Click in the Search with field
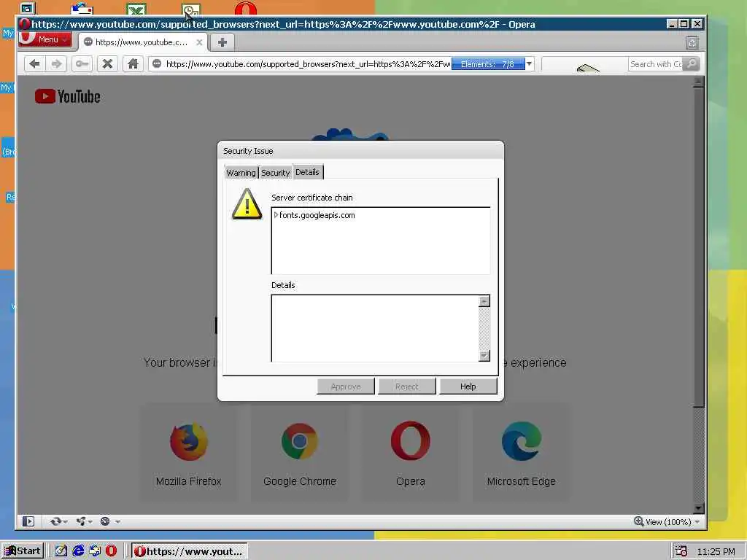 (656, 64)
